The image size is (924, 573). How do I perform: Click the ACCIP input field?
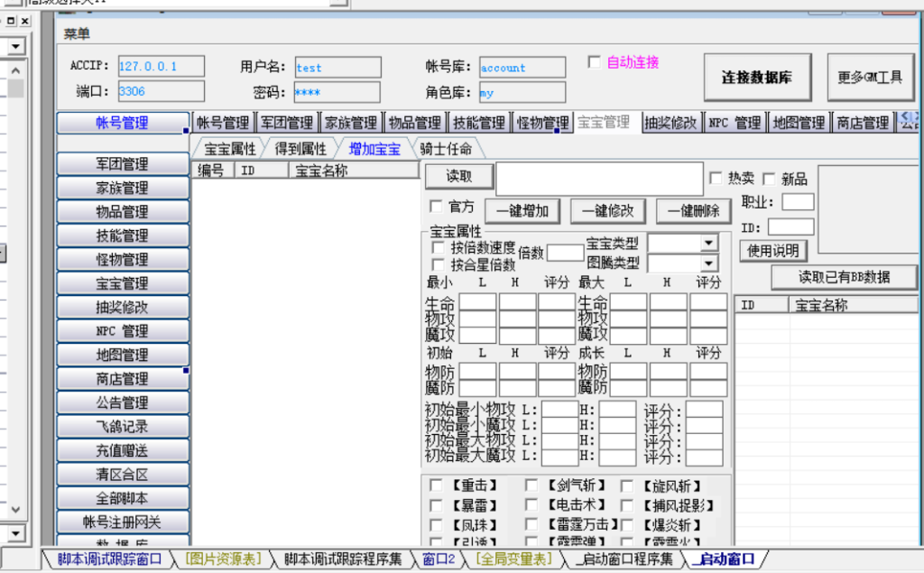click(161, 67)
